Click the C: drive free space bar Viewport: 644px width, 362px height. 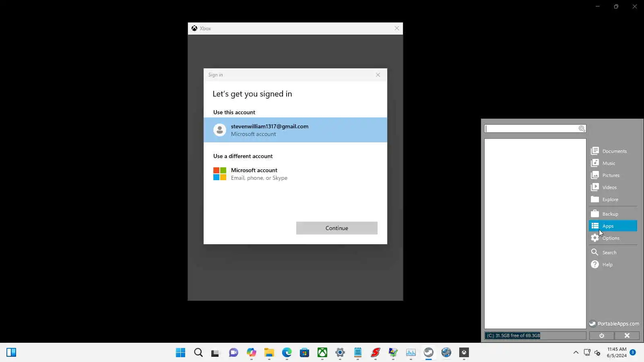535,335
